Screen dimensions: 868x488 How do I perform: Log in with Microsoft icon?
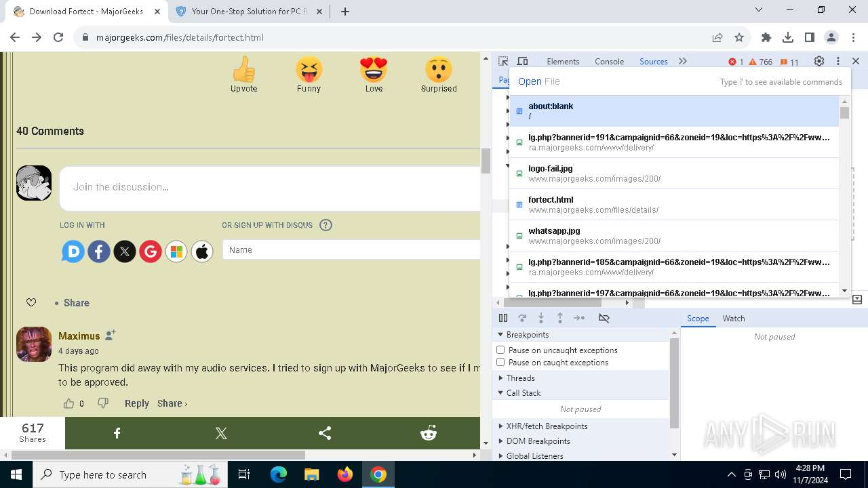click(x=176, y=251)
